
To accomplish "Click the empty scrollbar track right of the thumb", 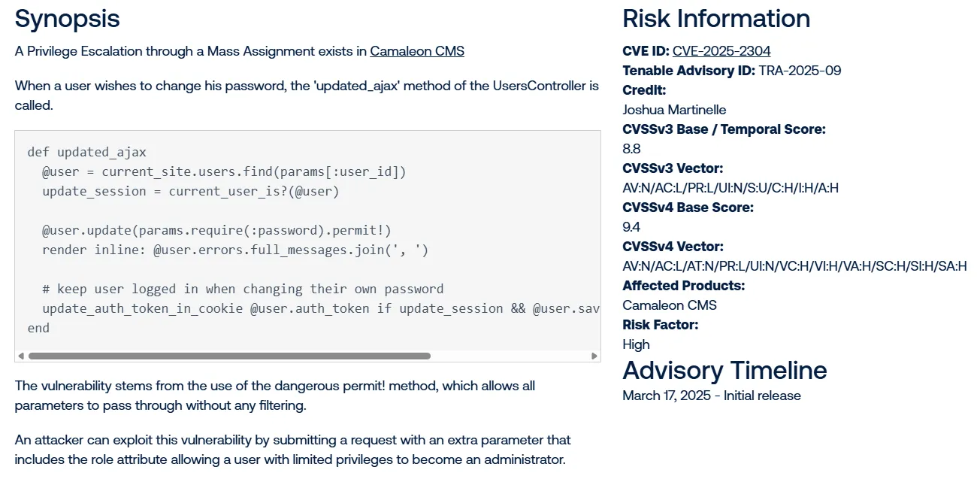I will coord(510,356).
